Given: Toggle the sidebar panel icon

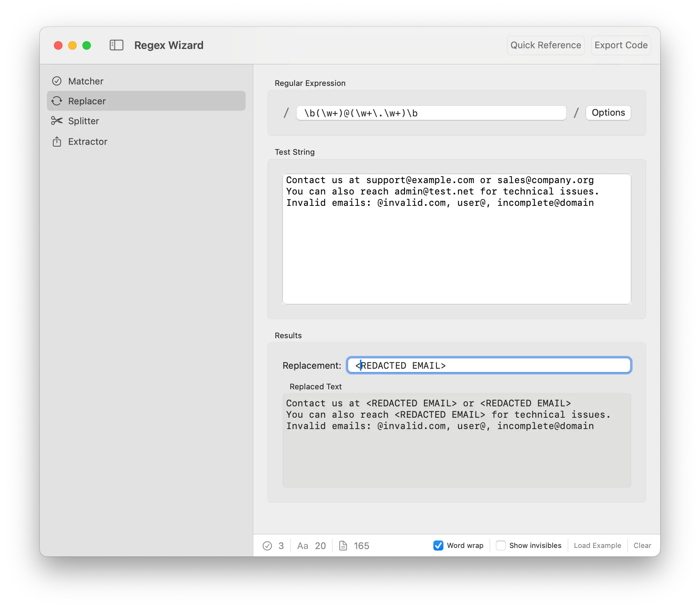Looking at the screenshot, I should tap(116, 45).
